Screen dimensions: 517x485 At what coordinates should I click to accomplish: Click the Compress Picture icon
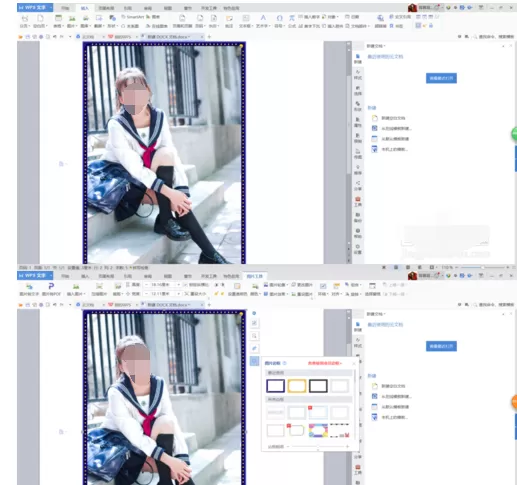click(x=99, y=289)
